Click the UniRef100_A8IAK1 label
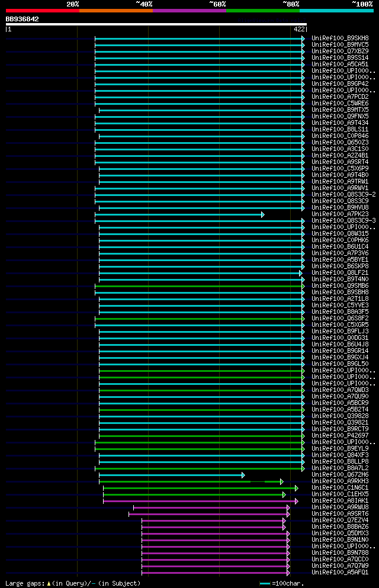379x588 pixels. [340, 500]
